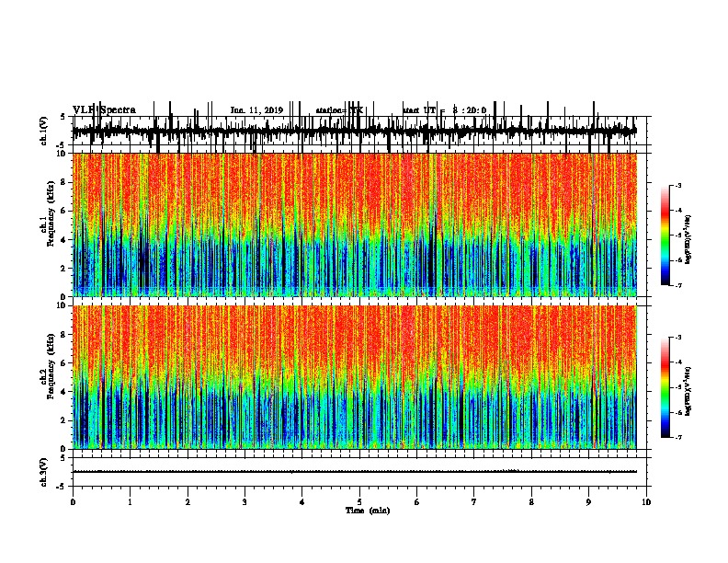728x563 pixels.
Task: Pick the time axis tick "2"
Action: point(188,502)
